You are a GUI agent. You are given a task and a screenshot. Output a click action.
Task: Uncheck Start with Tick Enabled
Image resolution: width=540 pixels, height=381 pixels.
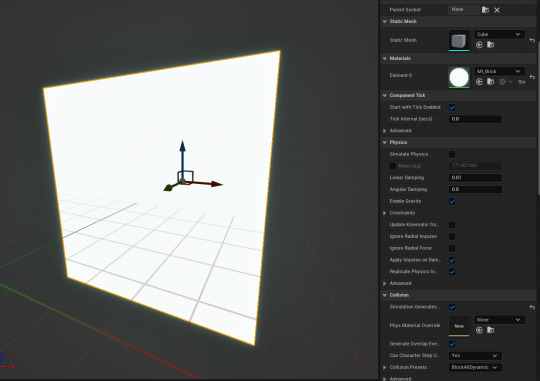pos(452,107)
